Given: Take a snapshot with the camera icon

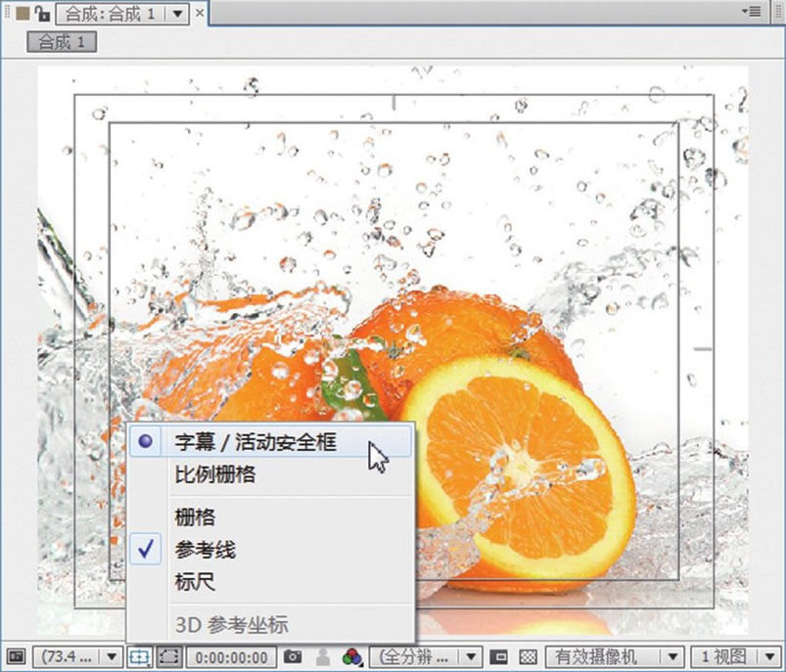Looking at the screenshot, I should 293,656.
